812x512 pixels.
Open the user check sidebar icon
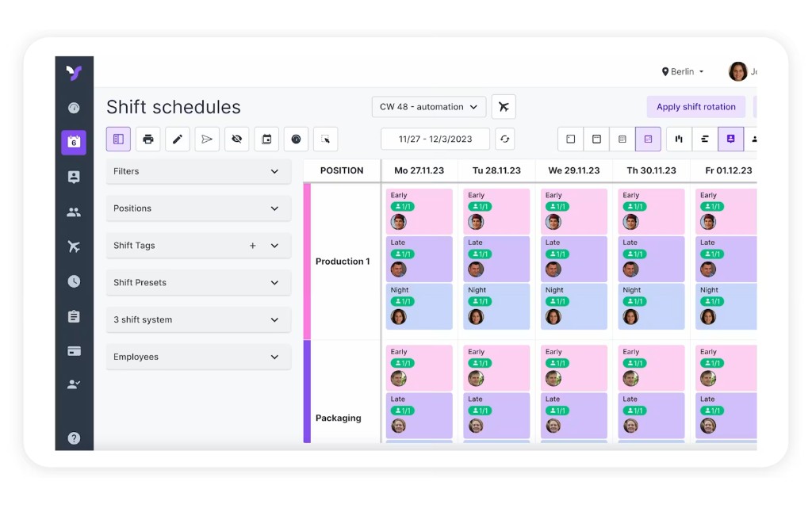74,384
